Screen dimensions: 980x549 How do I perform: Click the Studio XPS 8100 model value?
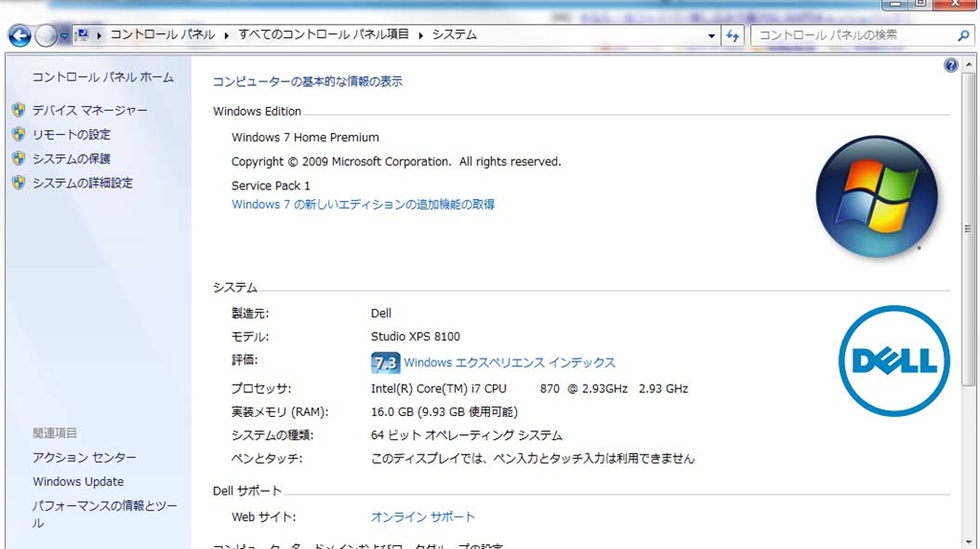pos(415,337)
